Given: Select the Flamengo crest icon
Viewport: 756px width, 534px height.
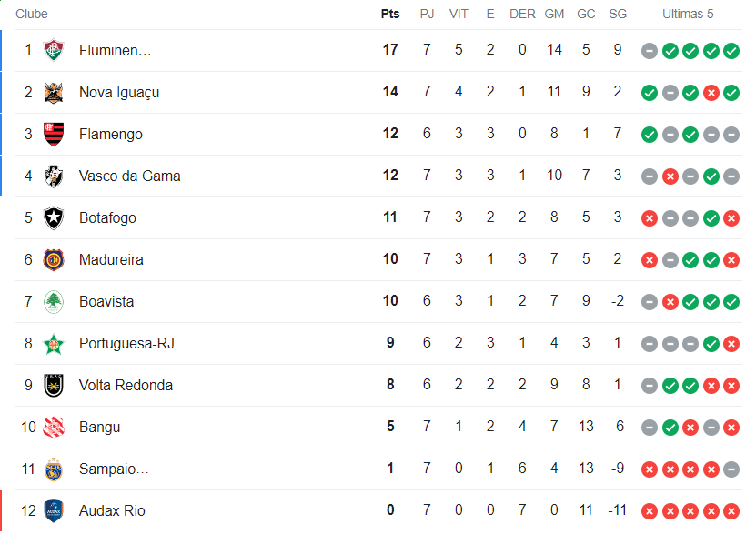Looking at the screenshot, I should [x=55, y=134].
